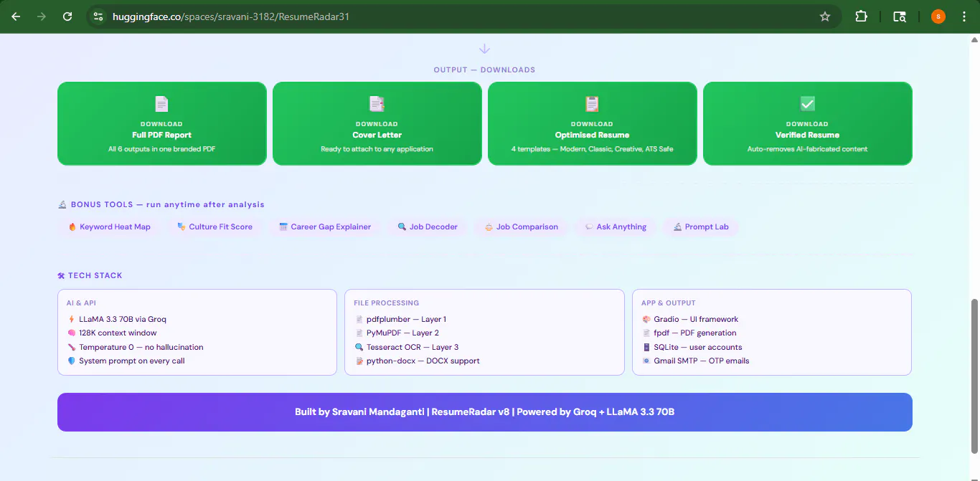Reload the ResumeRadar page
The height and width of the screenshot is (481, 980).
(x=67, y=16)
